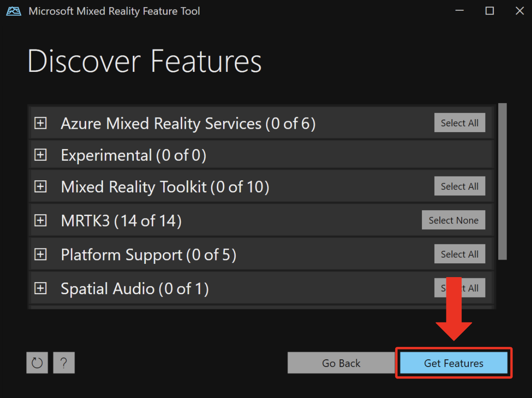Expand the Spatial Audio category
The image size is (532, 398).
coord(40,288)
